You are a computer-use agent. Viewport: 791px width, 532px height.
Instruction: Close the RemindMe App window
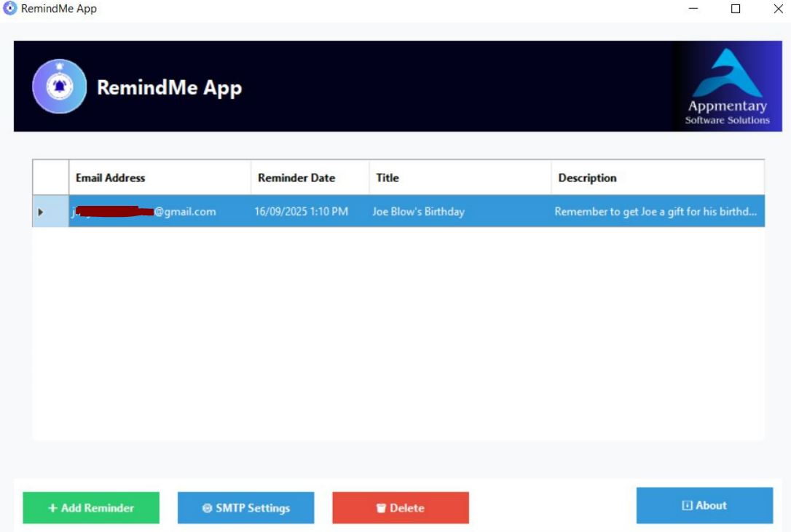778,9
